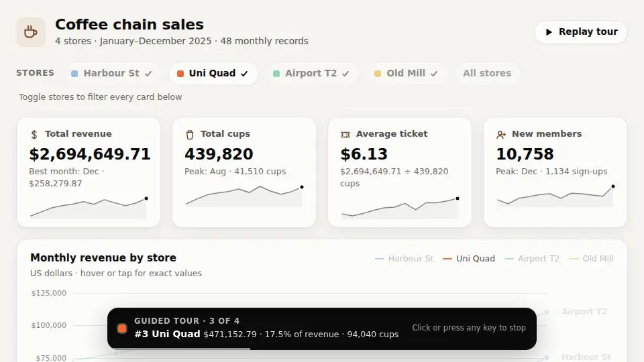Click the Total revenue sparkline chart
The height and width of the screenshot is (362, 644).
click(x=89, y=207)
